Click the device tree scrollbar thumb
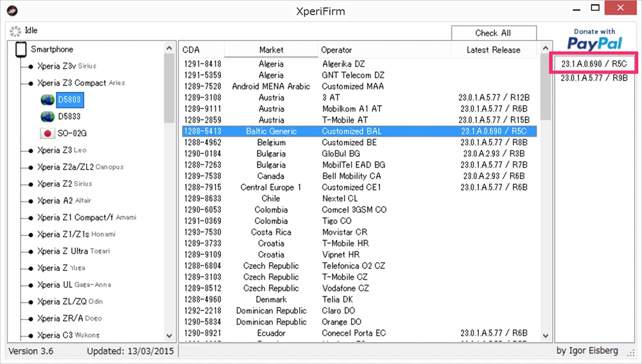 169,89
